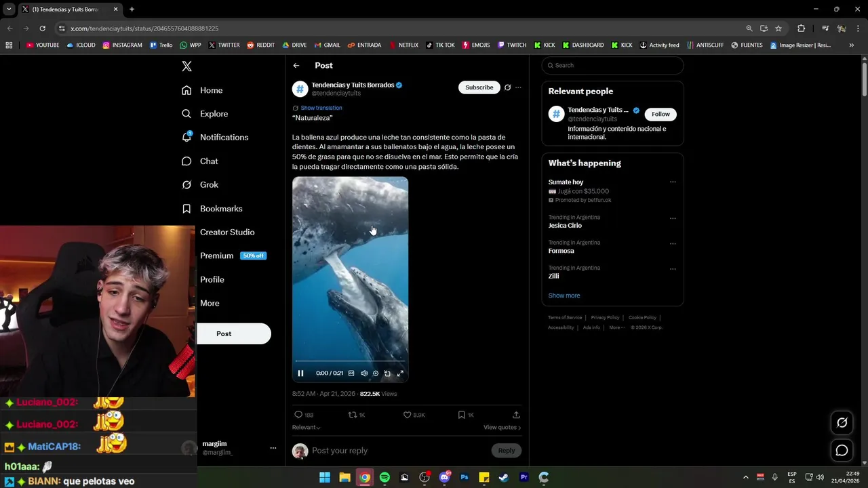The width and height of the screenshot is (868, 488).
Task: Open Profile in the sidebar
Action: point(212,279)
